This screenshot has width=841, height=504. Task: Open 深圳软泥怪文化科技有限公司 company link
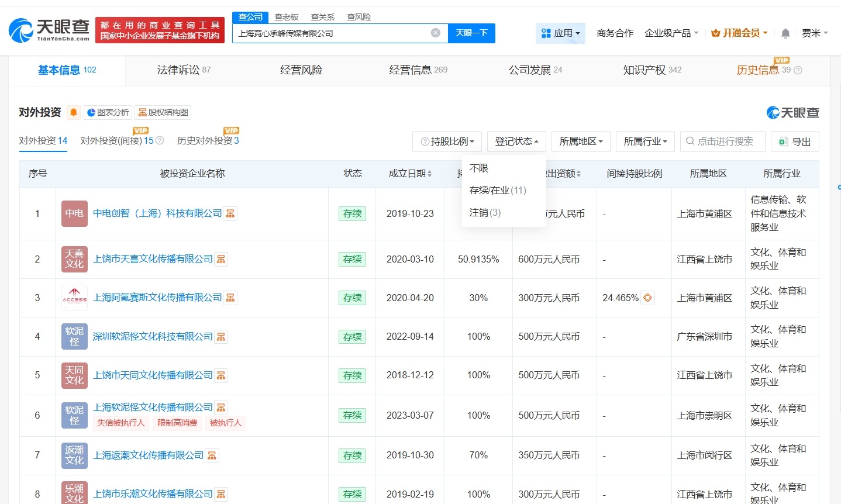pos(153,337)
